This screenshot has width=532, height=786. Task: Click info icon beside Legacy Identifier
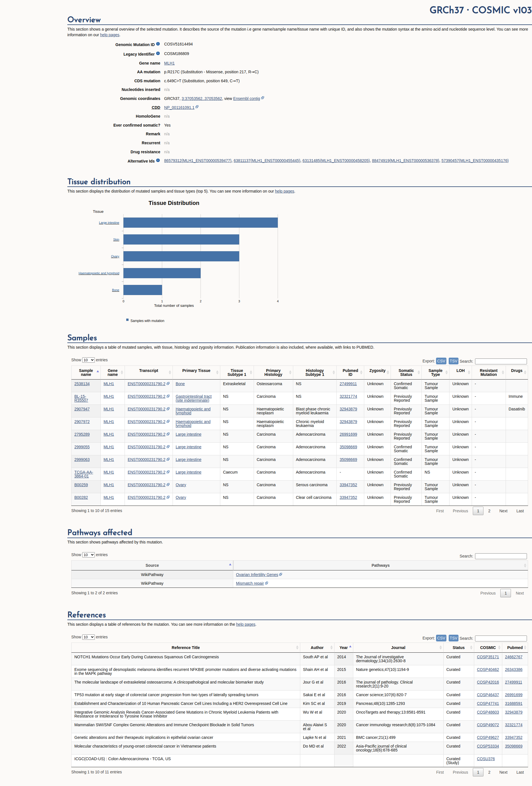pos(158,53)
